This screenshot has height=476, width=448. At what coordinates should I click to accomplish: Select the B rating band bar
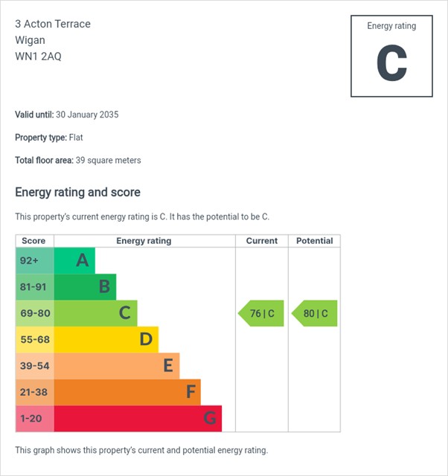coord(85,286)
